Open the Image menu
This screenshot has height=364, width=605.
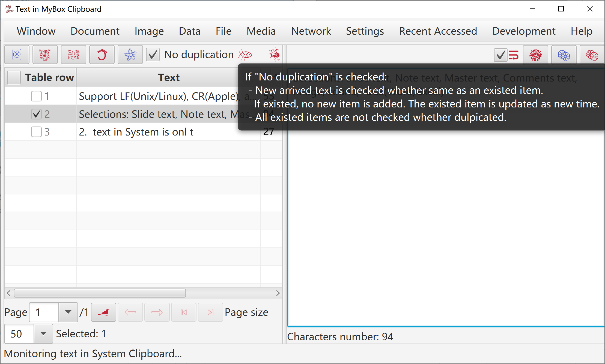point(149,31)
